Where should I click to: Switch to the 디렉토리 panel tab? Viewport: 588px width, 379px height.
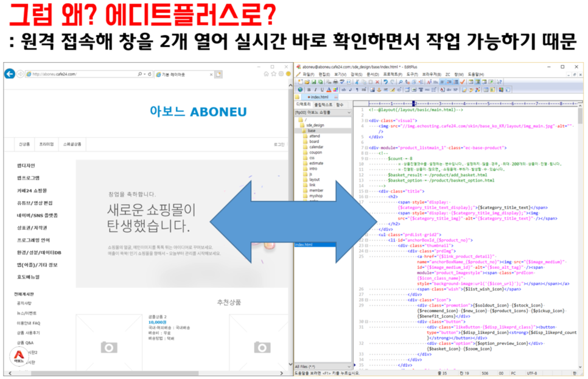pos(303,104)
